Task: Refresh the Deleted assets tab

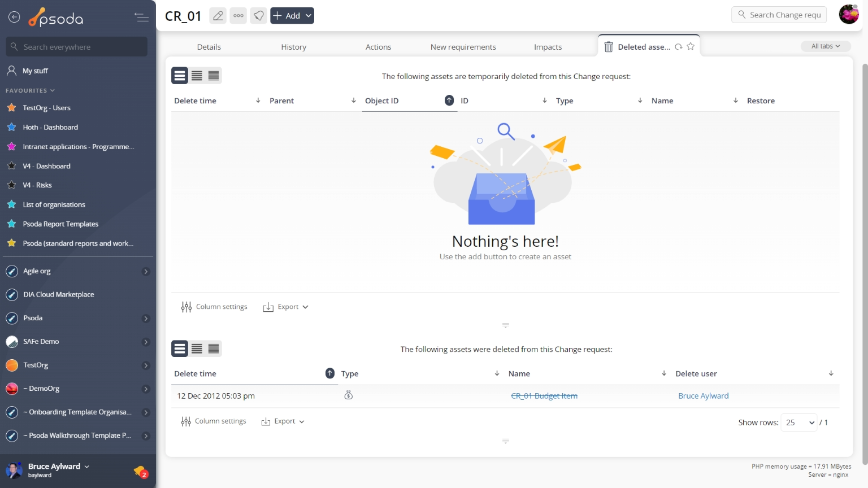Action: (x=679, y=47)
